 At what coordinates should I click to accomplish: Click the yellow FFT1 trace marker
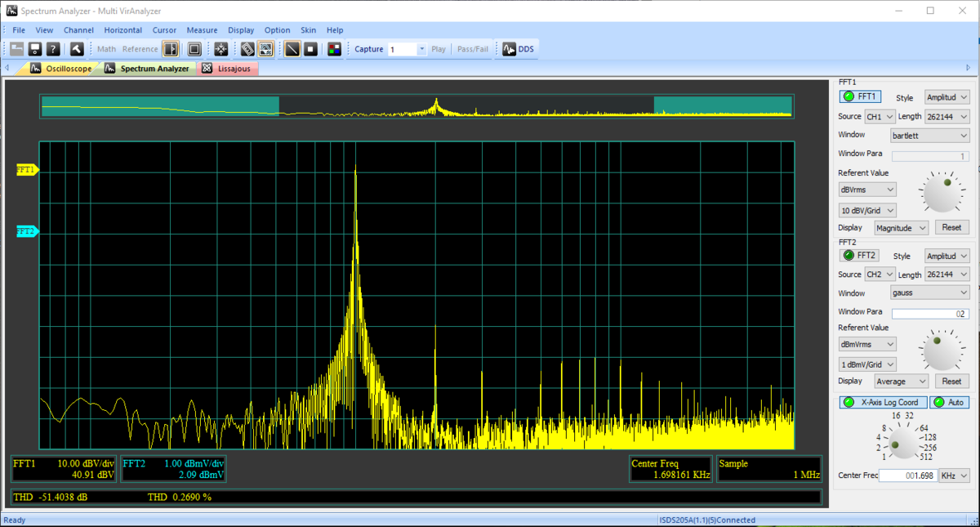[27, 170]
